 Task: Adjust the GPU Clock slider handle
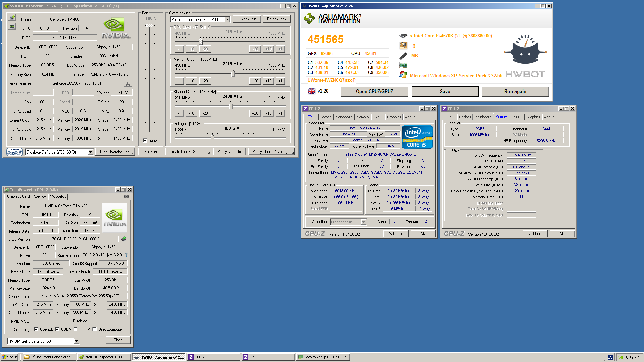(201, 41)
